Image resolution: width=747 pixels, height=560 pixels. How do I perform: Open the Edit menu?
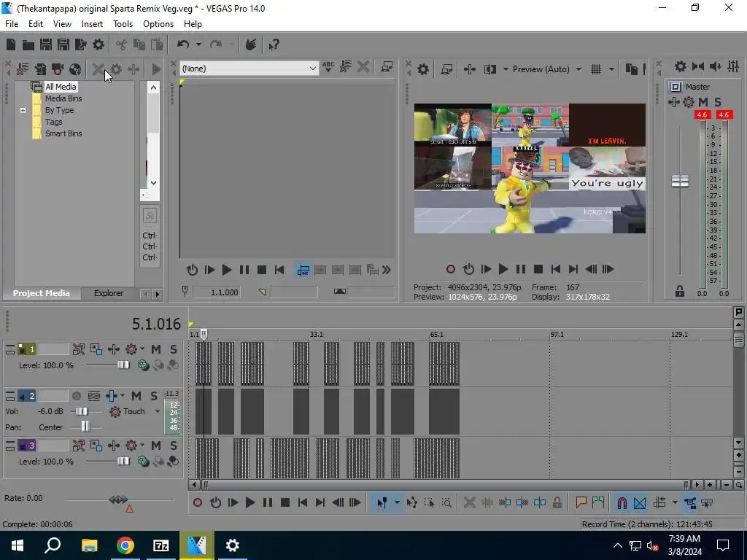pyautogui.click(x=36, y=24)
